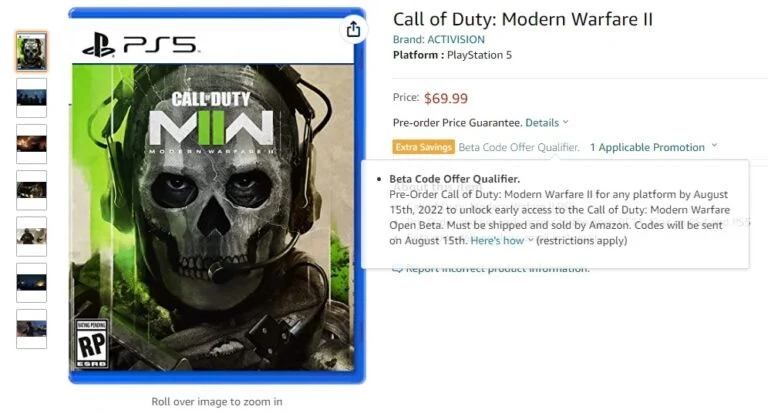Screen dimensions: 768x413
Task: Select the third product thumbnail with explosion
Action: [31, 144]
